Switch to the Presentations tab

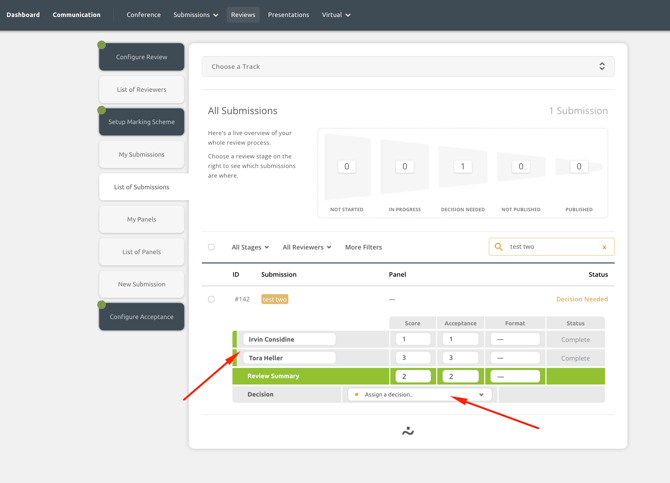(x=288, y=15)
